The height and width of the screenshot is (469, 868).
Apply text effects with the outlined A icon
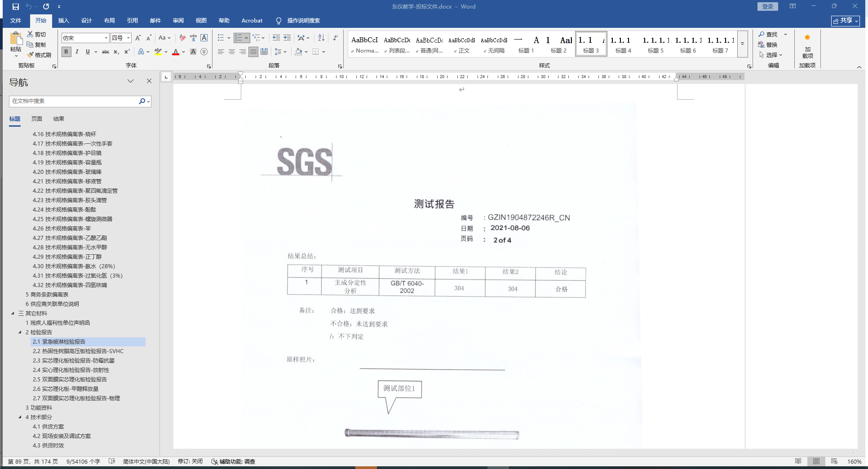pos(141,52)
